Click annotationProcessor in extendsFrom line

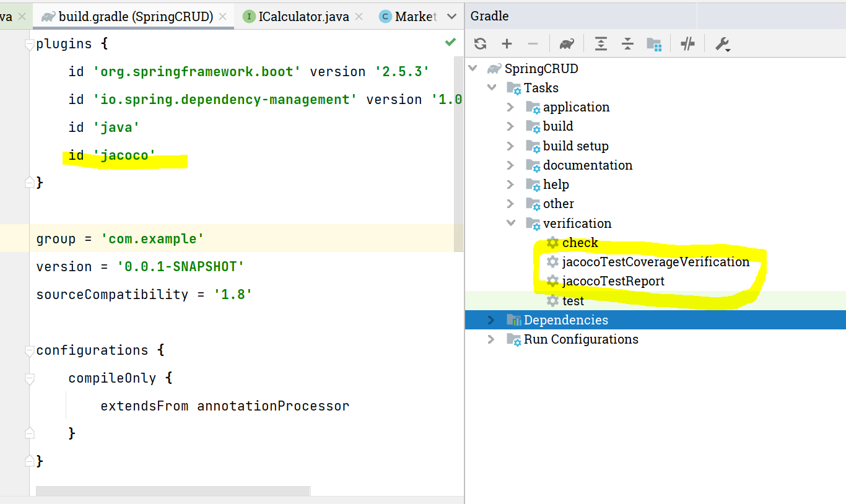pyautogui.click(x=273, y=406)
